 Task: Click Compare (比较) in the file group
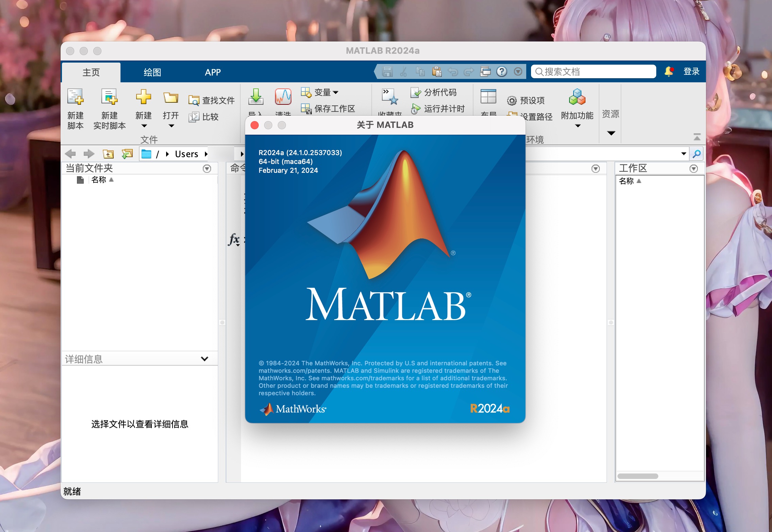[204, 117]
